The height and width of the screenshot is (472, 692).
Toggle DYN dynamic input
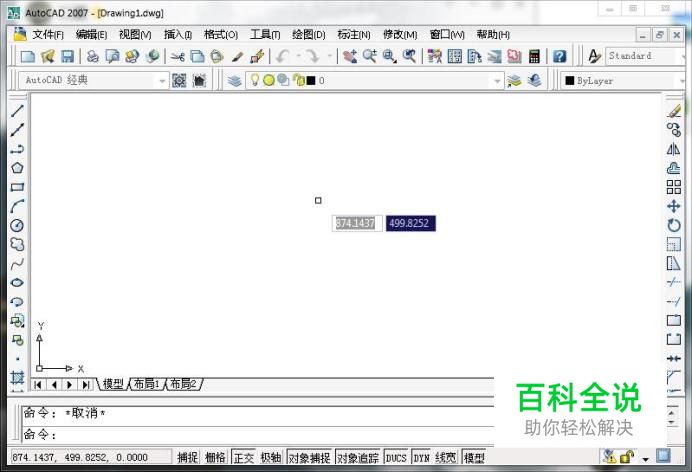click(x=421, y=457)
